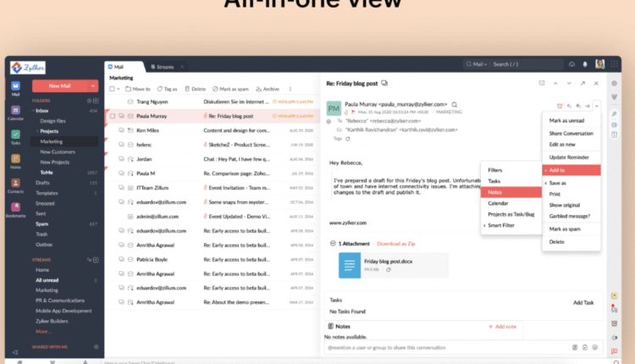Open the New Mail dropdown arrow
This screenshot has height=364, width=635.
(x=94, y=86)
